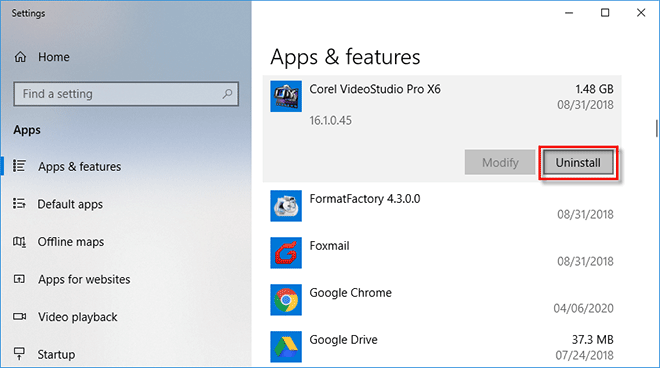Maximize the Settings window
This screenshot has width=660, height=368.
(605, 13)
